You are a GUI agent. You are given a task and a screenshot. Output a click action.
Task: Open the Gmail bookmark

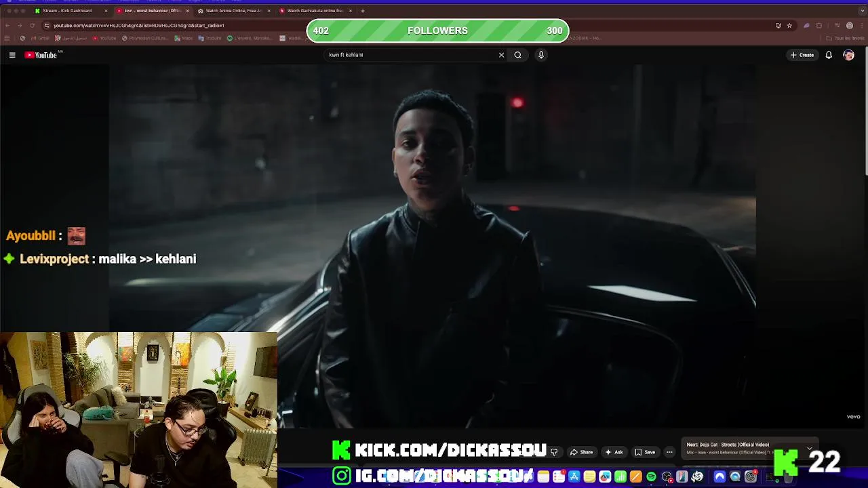[x=41, y=38]
